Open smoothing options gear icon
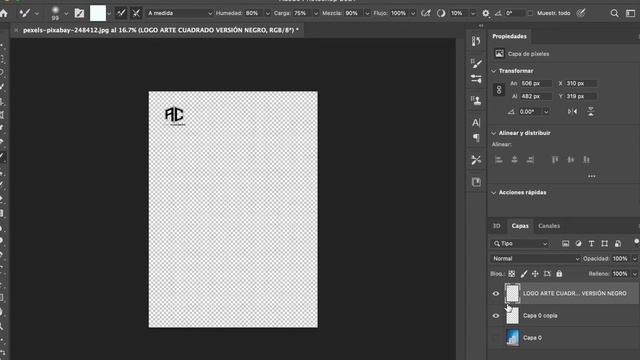 (485, 13)
